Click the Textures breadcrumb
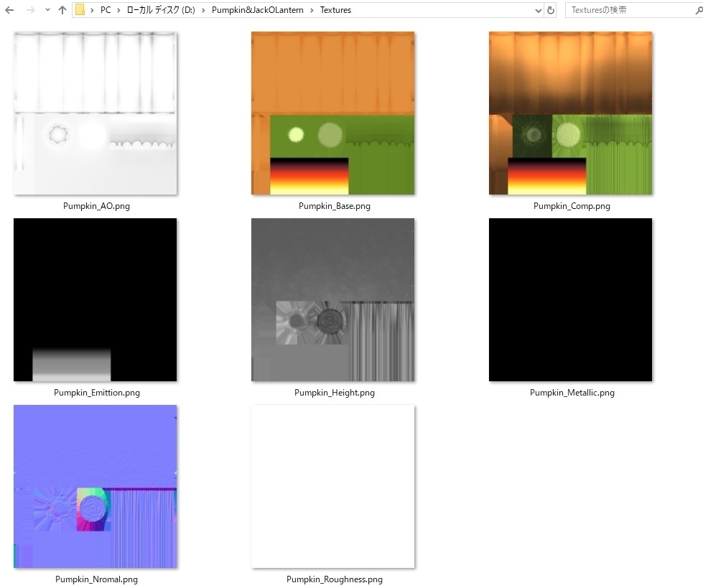Image resolution: width=703 pixels, height=588 pixels. (x=335, y=10)
